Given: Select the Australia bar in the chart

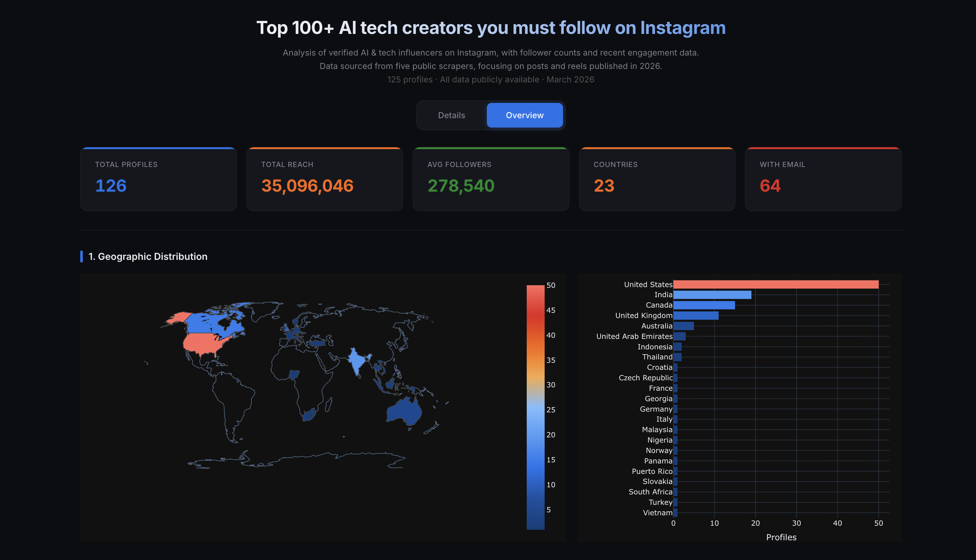Looking at the screenshot, I should [x=683, y=326].
